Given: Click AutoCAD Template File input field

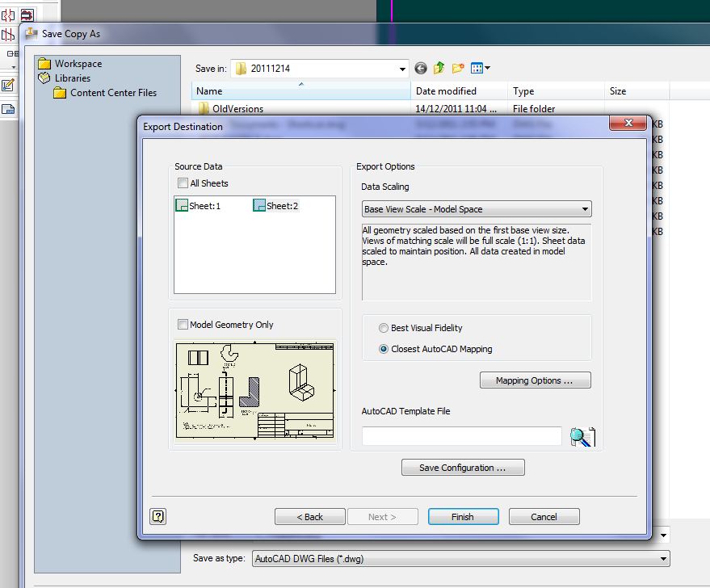Looking at the screenshot, I should click(x=462, y=436).
